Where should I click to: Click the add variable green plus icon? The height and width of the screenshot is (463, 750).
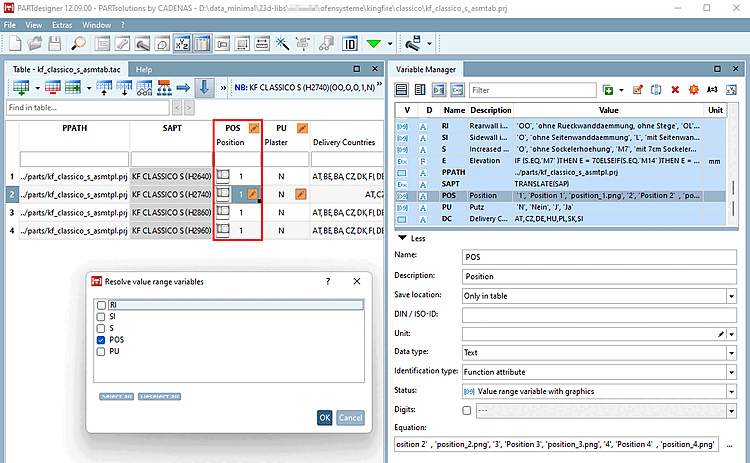pyautogui.click(x=607, y=90)
